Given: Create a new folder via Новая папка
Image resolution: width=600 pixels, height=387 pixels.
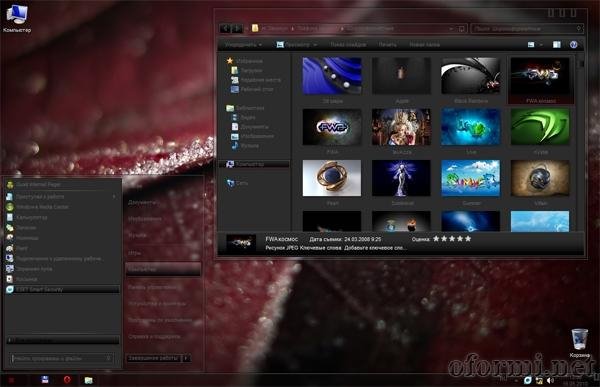Looking at the screenshot, I should point(424,45).
